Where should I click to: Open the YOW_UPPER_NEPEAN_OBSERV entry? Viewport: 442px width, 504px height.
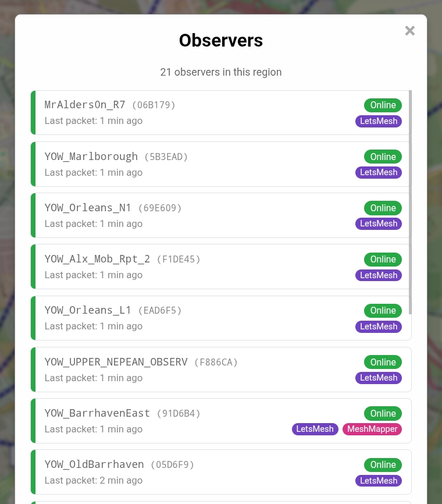point(116,362)
